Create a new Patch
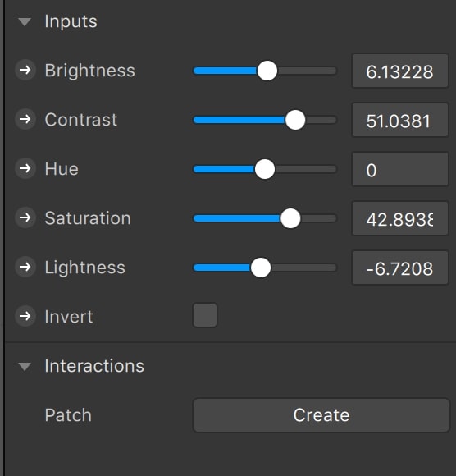 tap(321, 415)
